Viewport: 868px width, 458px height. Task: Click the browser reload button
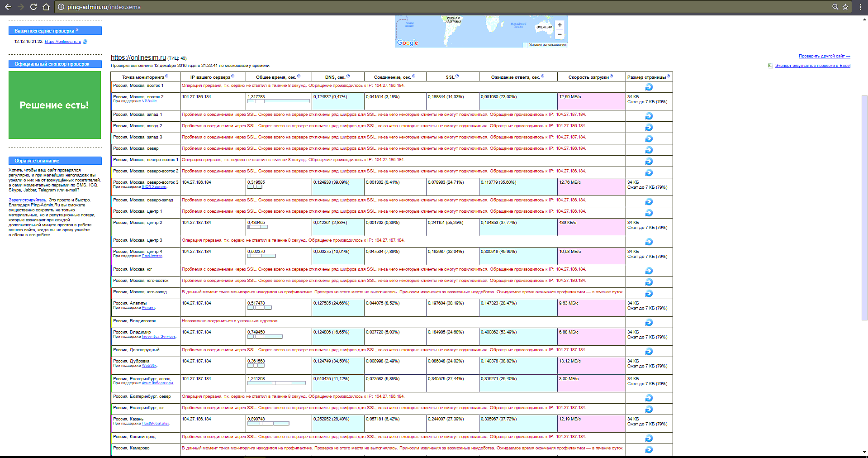pos(33,7)
